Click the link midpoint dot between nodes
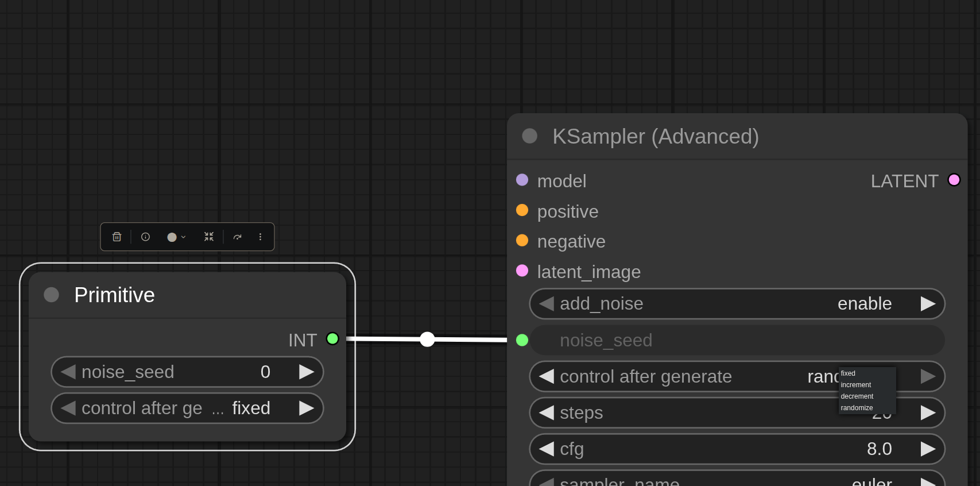The height and width of the screenshot is (486, 980). [x=427, y=339]
